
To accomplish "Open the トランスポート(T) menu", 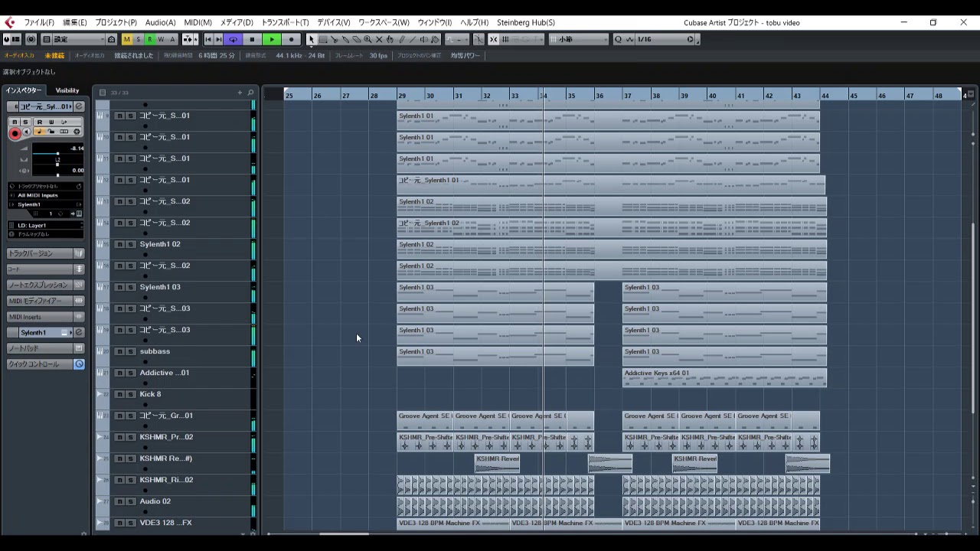I will point(285,22).
